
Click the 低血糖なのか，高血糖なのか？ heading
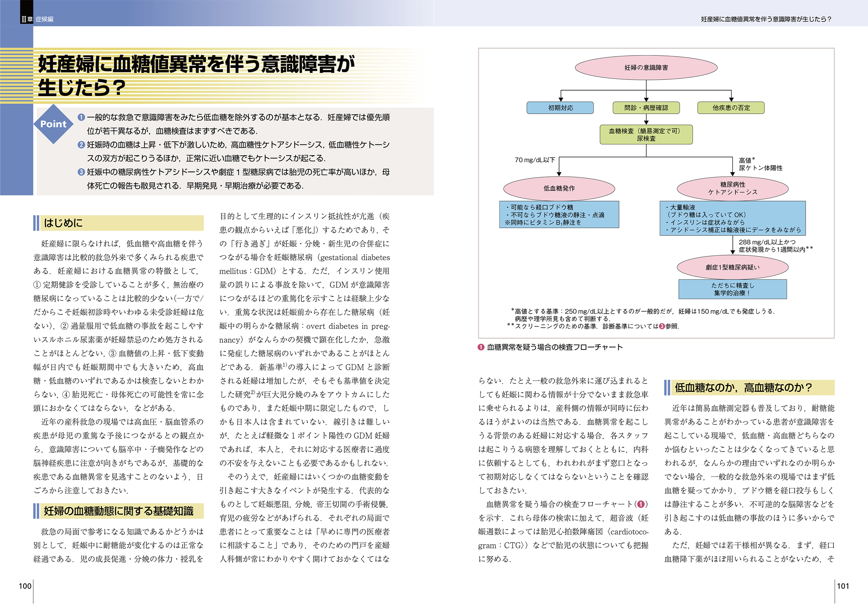pos(749,388)
